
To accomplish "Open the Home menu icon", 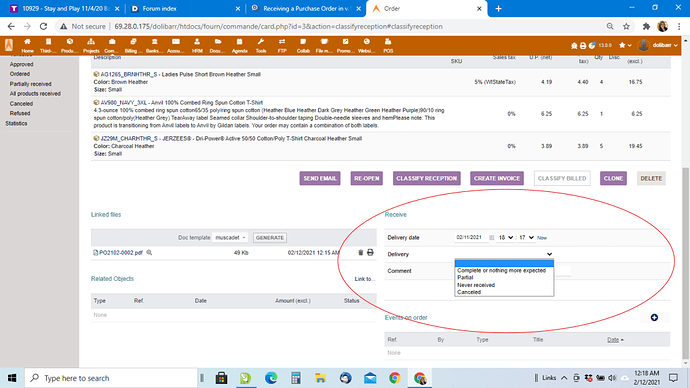I will click(x=27, y=45).
